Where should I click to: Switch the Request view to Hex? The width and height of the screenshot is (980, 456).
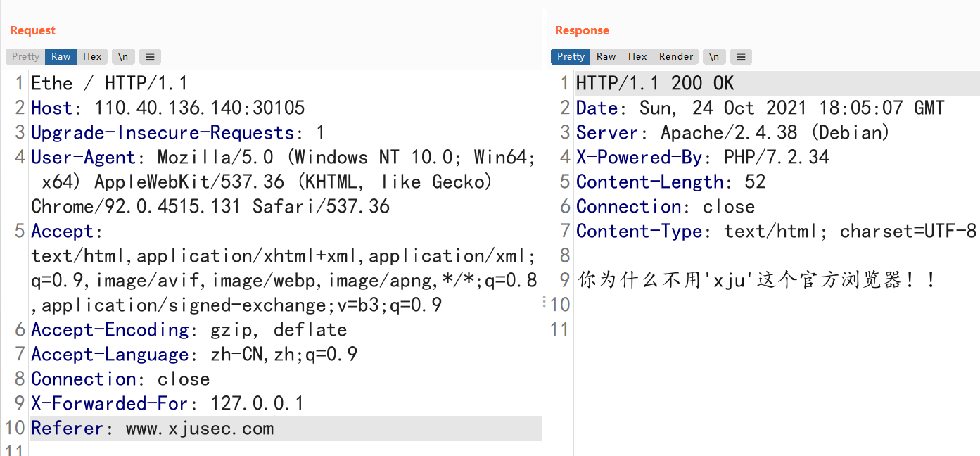(91, 56)
